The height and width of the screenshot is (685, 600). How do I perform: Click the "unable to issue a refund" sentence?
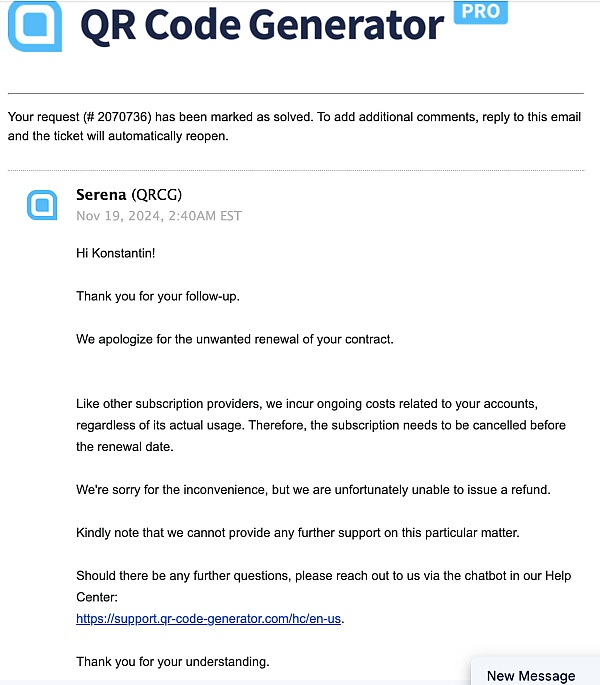click(313, 490)
